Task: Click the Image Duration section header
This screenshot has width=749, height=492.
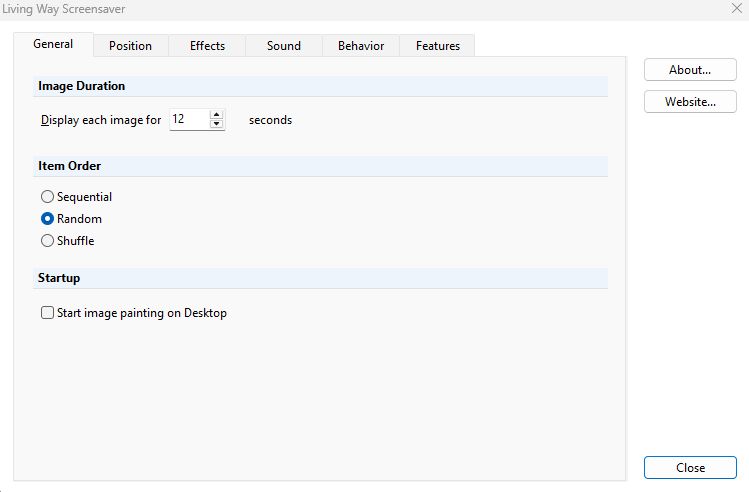Action: click(320, 86)
